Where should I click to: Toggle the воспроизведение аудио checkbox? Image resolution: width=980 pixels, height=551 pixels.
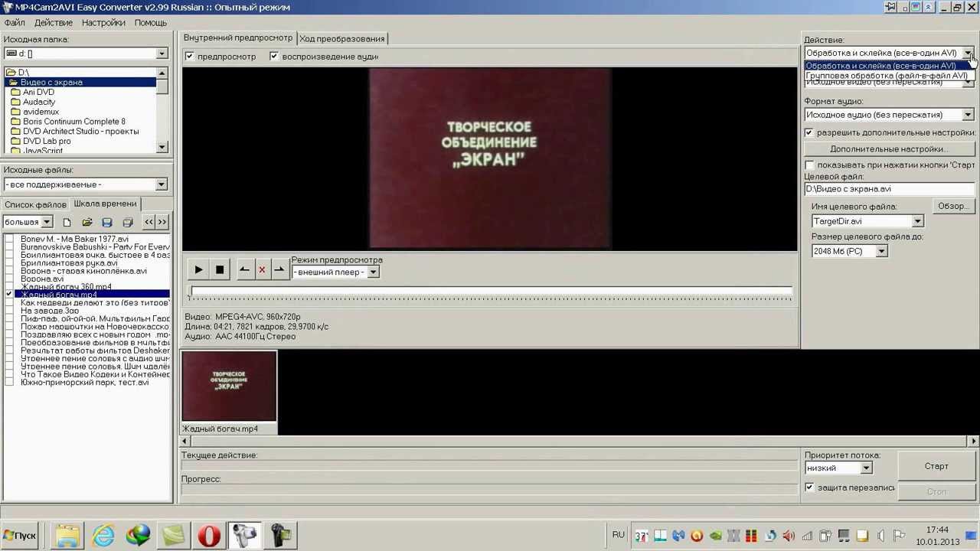point(274,57)
